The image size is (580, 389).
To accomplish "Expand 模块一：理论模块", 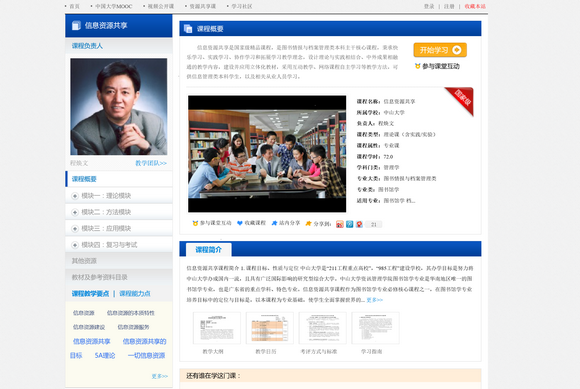I will pos(75,196).
